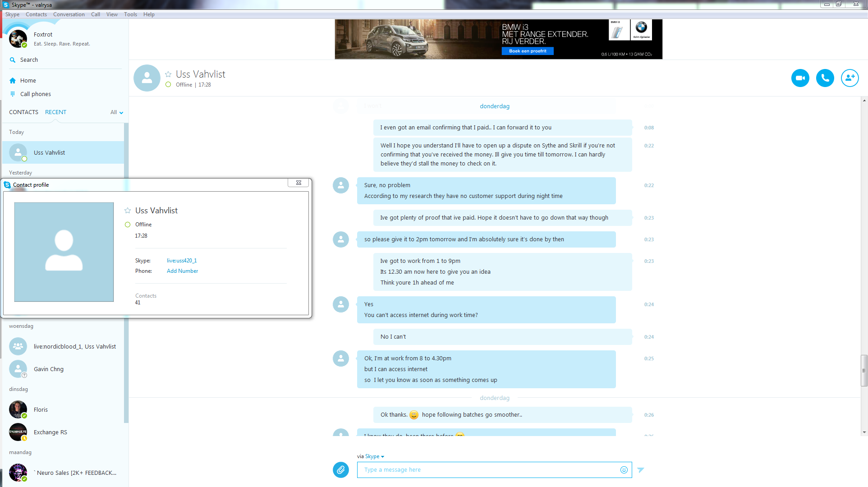This screenshot has height=487, width=868.
Task: Click the add people to conversation icon
Action: [x=850, y=78]
